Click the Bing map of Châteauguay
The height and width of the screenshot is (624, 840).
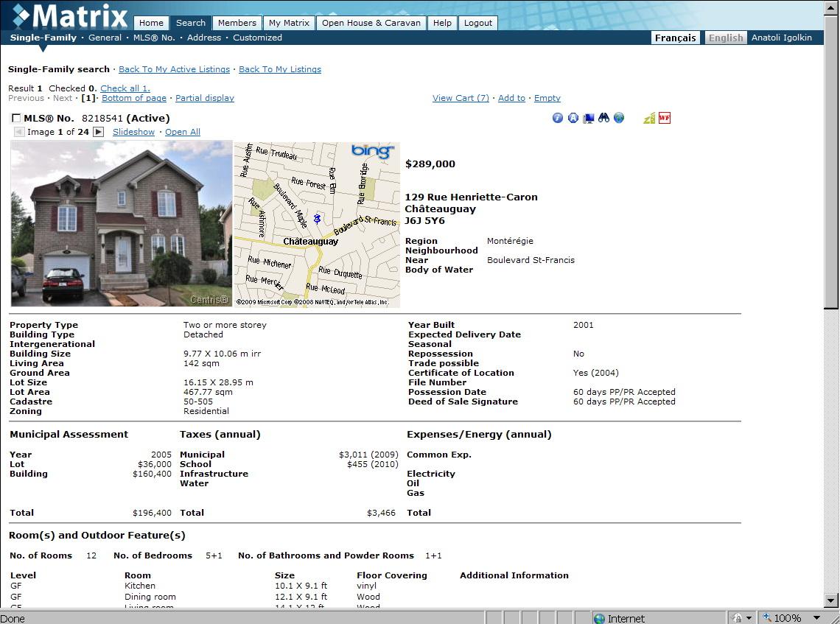click(317, 224)
